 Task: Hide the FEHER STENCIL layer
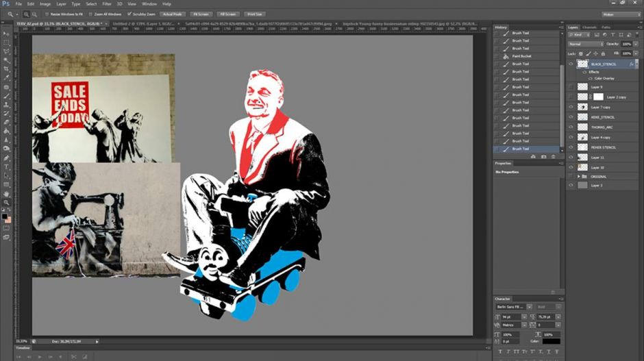(571, 147)
